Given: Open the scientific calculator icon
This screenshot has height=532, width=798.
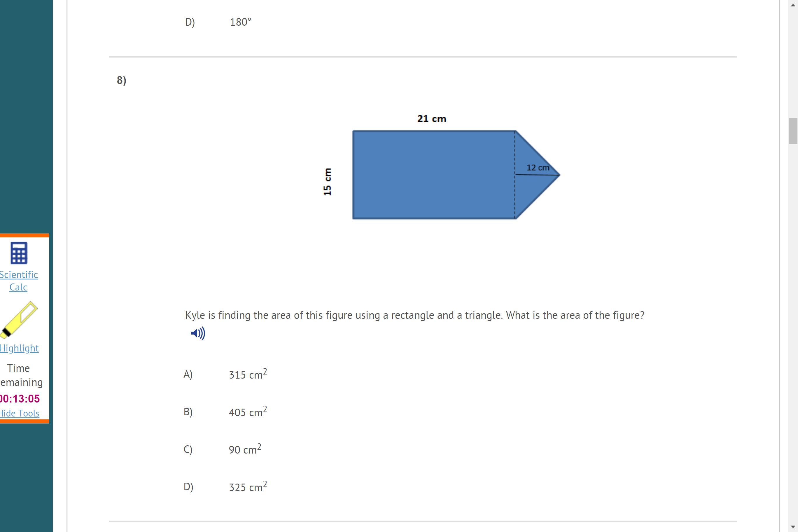Looking at the screenshot, I should [x=19, y=253].
